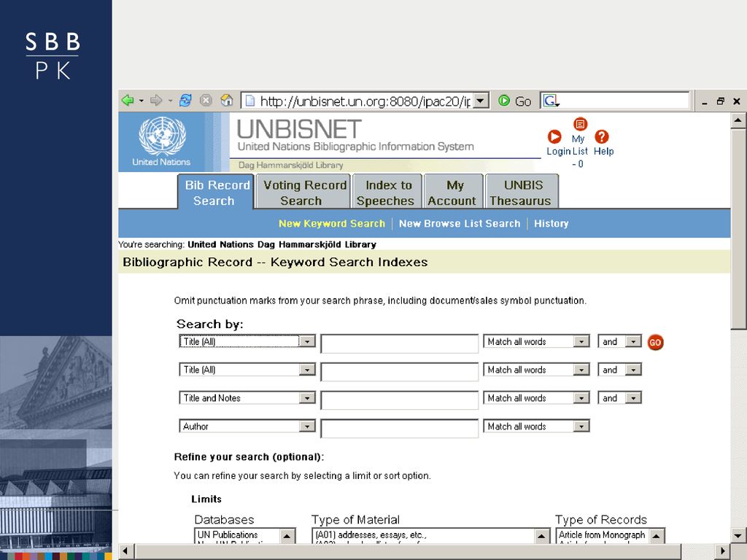Select (A01) addresses, essays, etc. material type

[x=371, y=534]
